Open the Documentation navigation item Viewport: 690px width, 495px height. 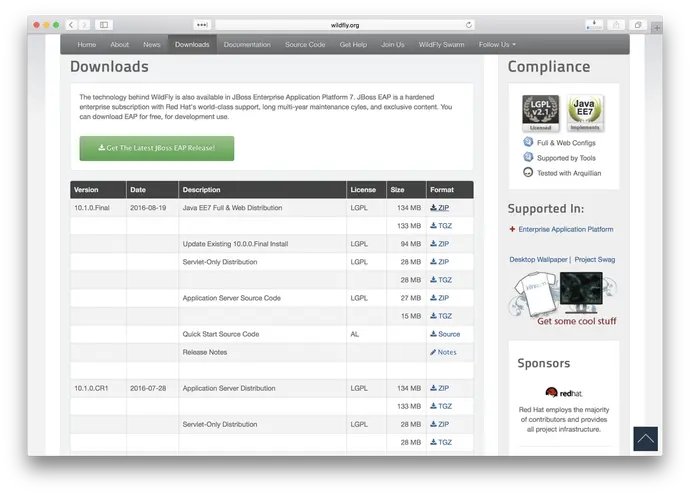247,44
